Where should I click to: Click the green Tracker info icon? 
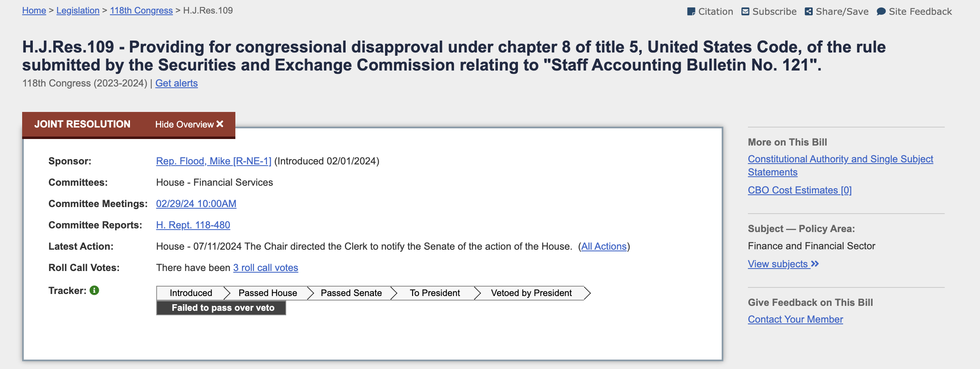[x=94, y=290]
